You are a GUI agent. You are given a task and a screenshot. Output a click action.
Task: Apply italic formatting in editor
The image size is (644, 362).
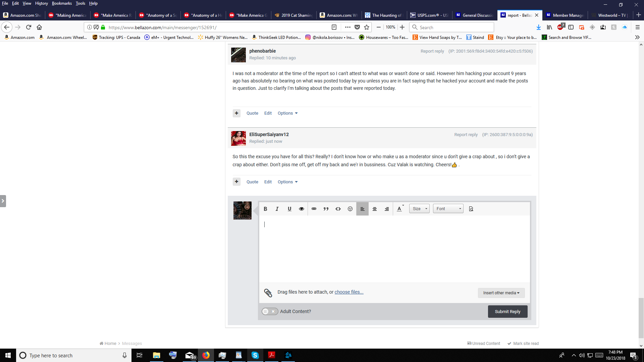[x=277, y=209]
